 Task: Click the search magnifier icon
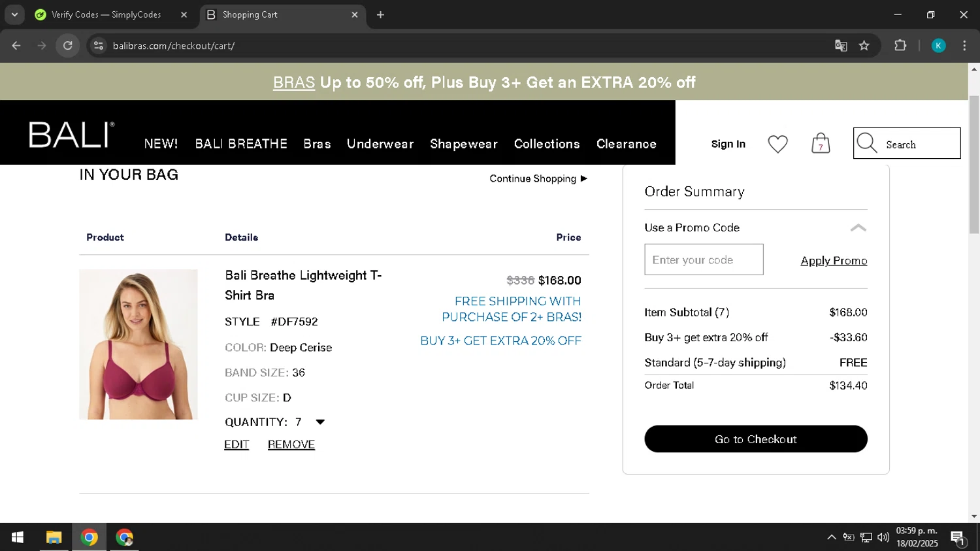[x=867, y=143]
